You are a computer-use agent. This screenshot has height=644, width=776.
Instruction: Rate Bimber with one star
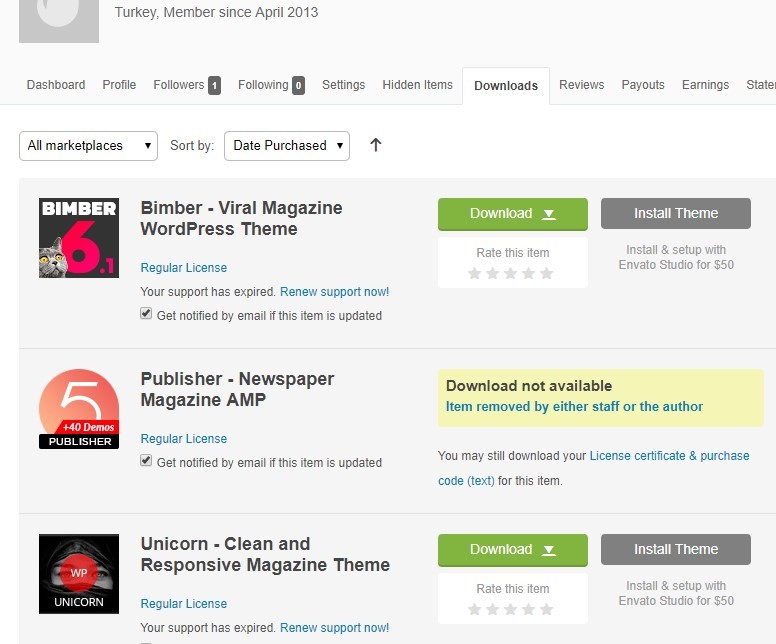click(x=475, y=273)
